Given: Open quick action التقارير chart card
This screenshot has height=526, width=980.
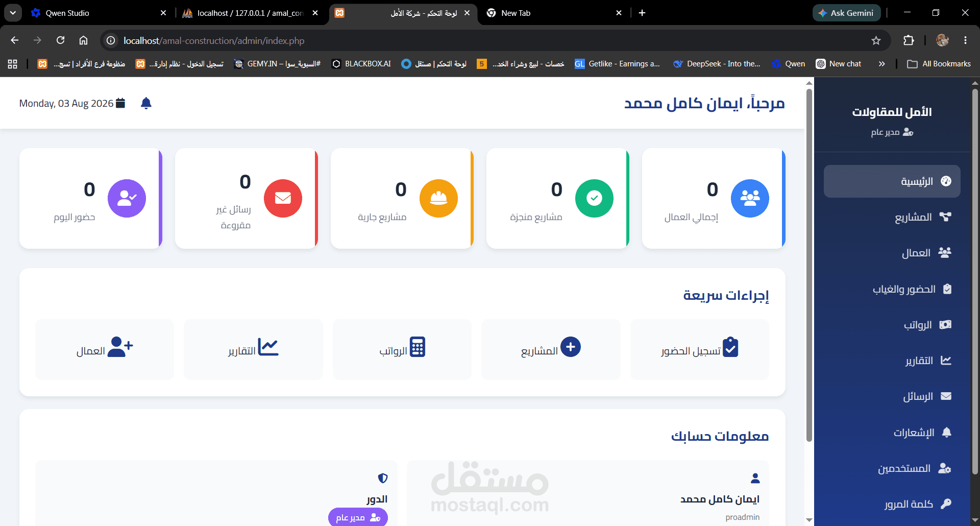Looking at the screenshot, I should [253, 349].
